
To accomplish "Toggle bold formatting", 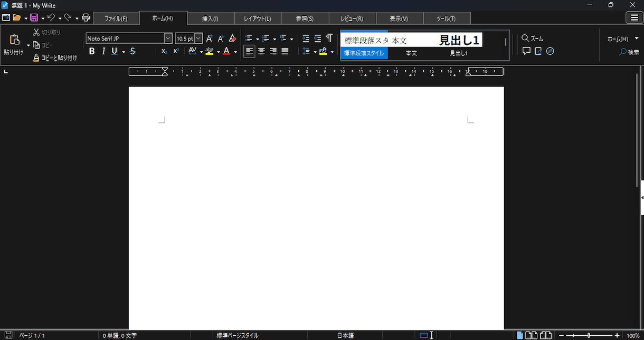I will pos(92,51).
